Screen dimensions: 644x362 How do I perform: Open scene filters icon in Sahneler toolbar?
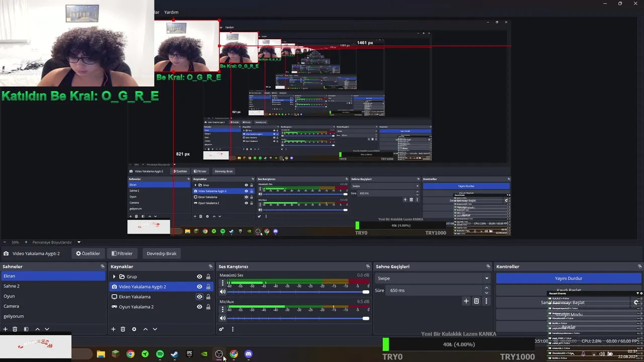click(x=26, y=329)
